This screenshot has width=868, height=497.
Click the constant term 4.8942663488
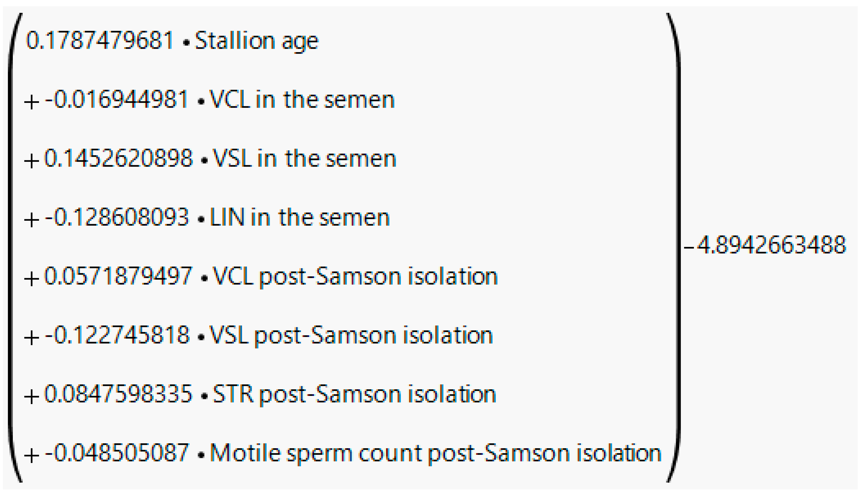tap(771, 245)
